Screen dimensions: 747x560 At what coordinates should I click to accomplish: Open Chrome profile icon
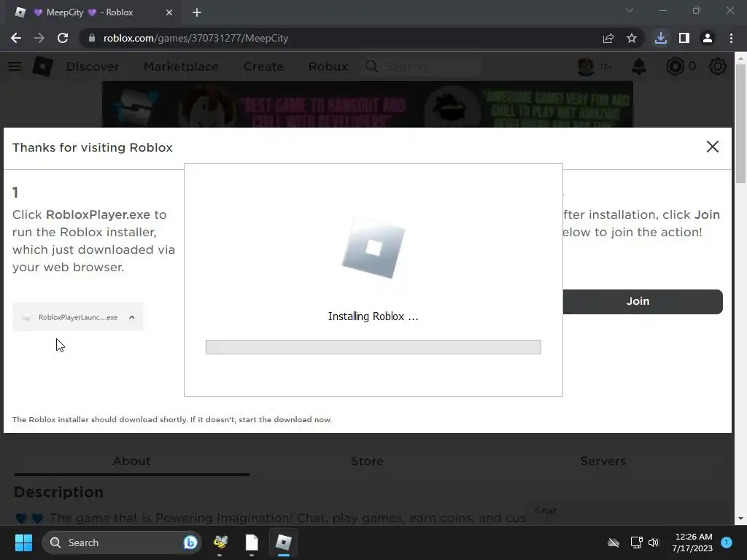tap(708, 38)
